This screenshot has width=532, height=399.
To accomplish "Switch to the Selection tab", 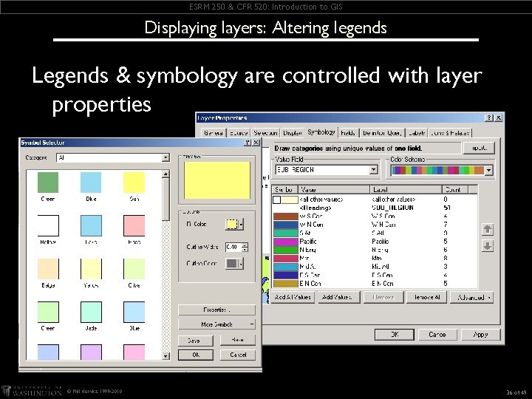I will point(265,133).
